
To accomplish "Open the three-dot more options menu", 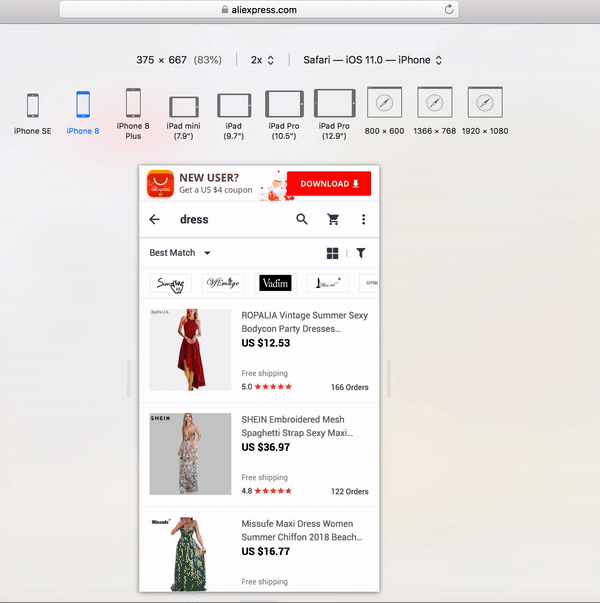I will (x=363, y=219).
